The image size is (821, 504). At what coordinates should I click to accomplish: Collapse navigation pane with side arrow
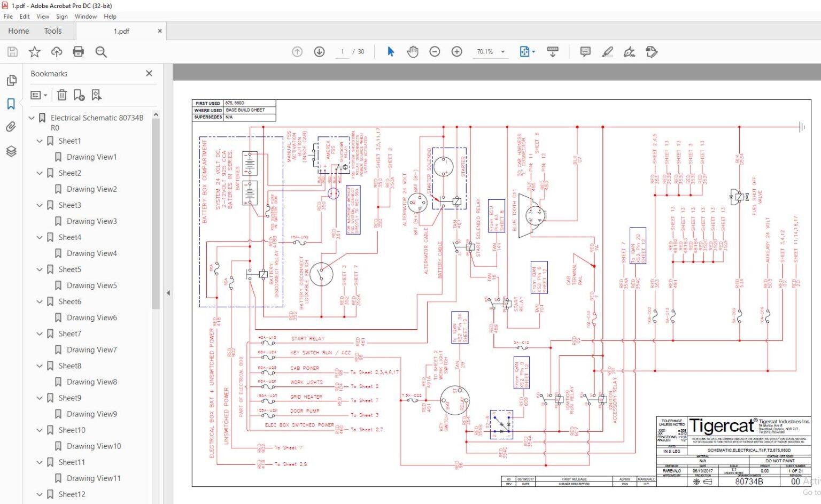168,293
